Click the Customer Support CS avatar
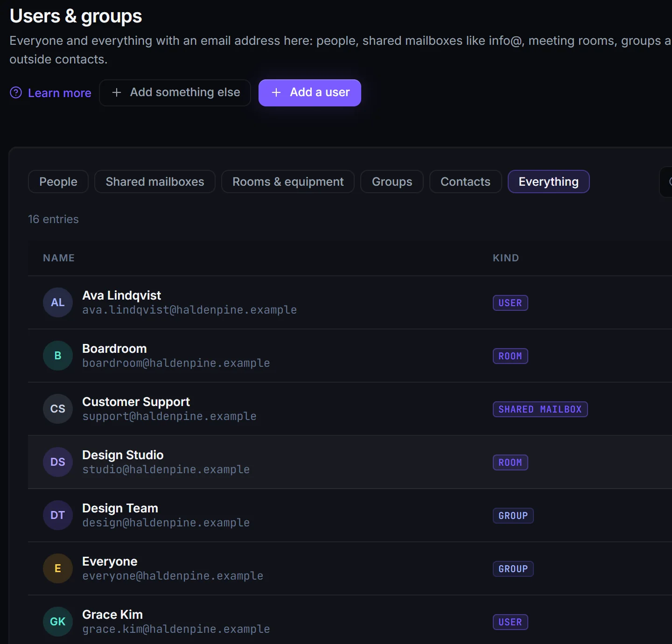The height and width of the screenshot is (644, 672). (58, 409)
